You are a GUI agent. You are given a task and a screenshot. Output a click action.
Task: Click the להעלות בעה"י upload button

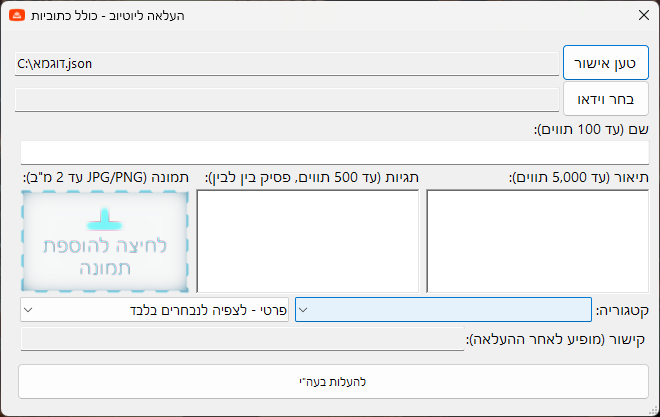tap(334, 382)
